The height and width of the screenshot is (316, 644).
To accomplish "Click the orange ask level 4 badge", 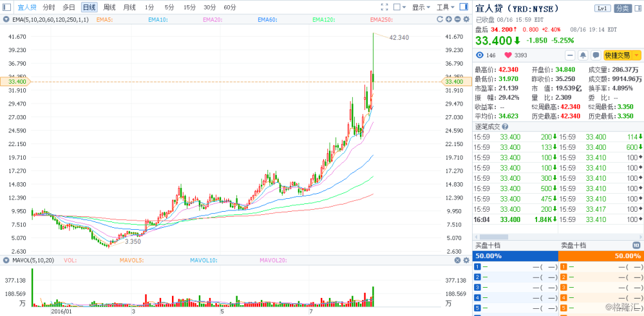I will pyautogui.click(x=564, y=297).
